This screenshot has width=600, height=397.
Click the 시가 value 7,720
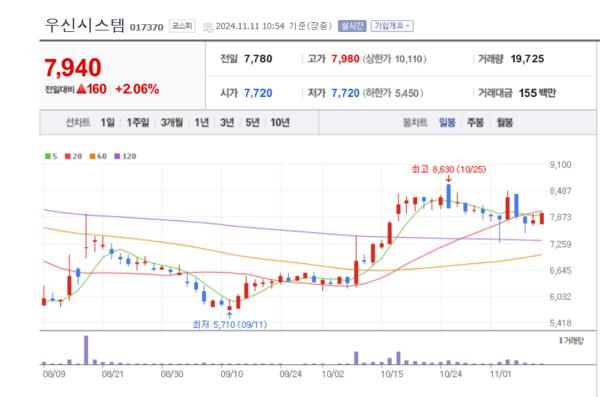(x=258, y=93)
